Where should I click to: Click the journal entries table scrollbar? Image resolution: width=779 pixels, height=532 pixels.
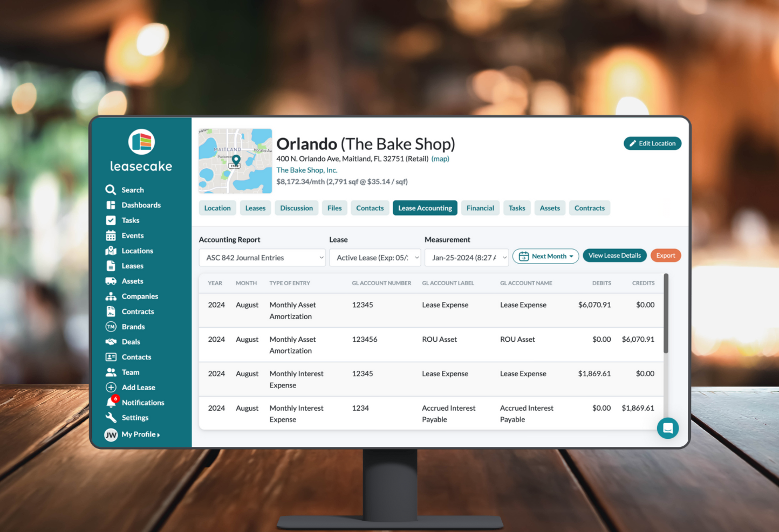coord(666,314)
